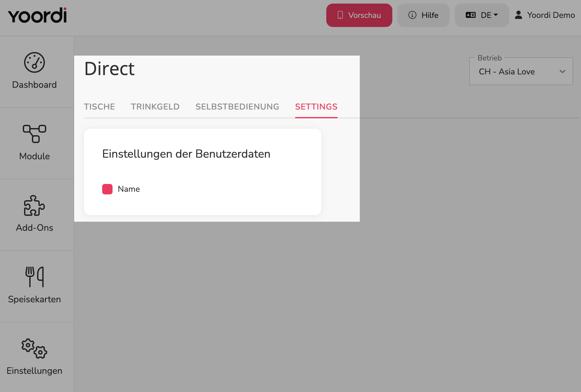
Task: Open the Yoordi Demo user menu
Action: click(545, 15)
